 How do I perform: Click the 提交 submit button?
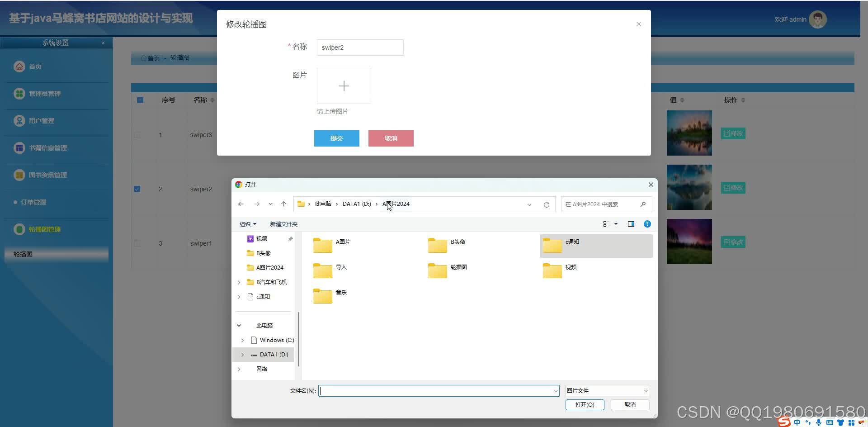pyautogui.click(x=336, y=138)
